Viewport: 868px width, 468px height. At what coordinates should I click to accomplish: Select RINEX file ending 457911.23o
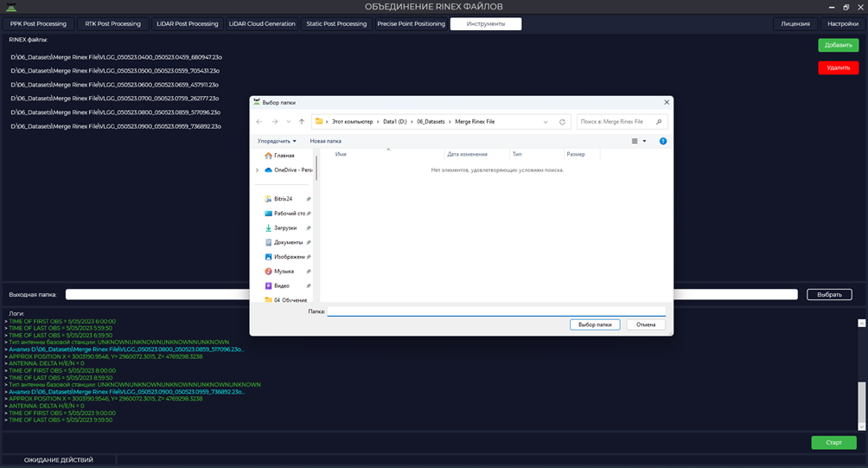(115, 85)
